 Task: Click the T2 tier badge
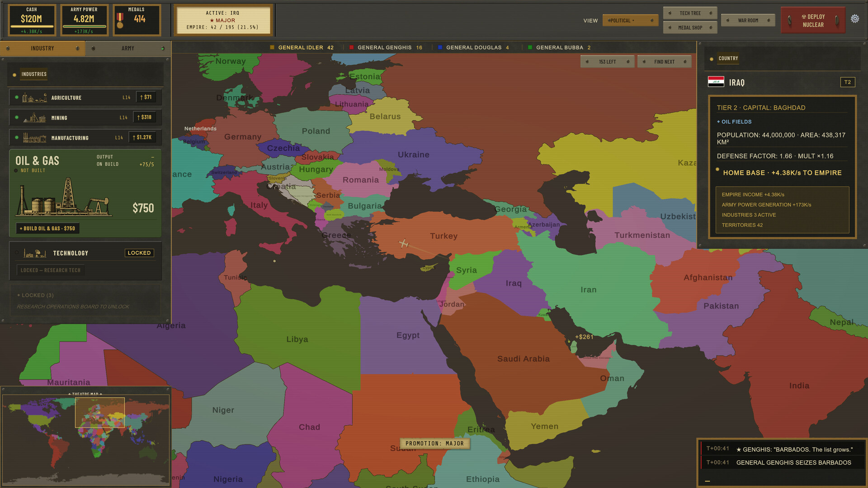pos(847,82)
